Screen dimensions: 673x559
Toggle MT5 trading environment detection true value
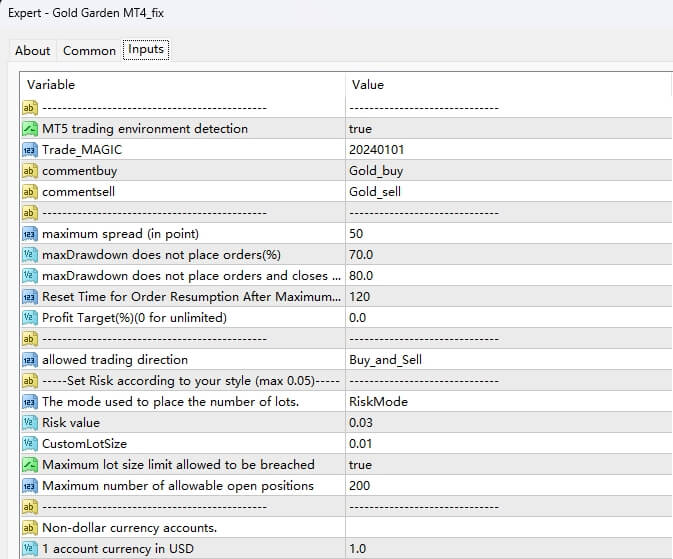(360, 128)
